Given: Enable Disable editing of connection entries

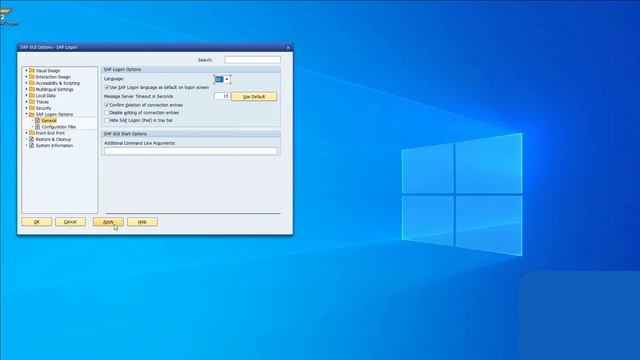Looking at the screenshot, I should (x=107, y=113).
